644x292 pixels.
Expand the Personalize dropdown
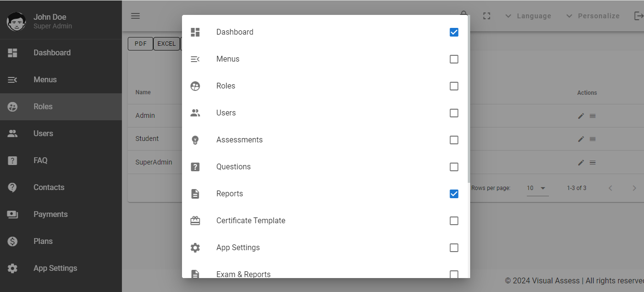(x=599, y=15)
